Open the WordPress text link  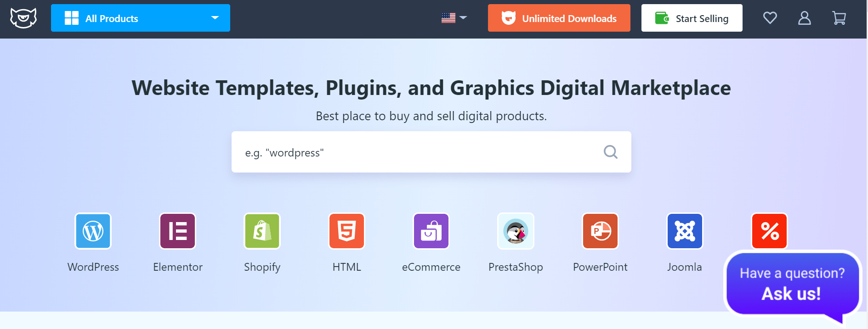[93, 267]
